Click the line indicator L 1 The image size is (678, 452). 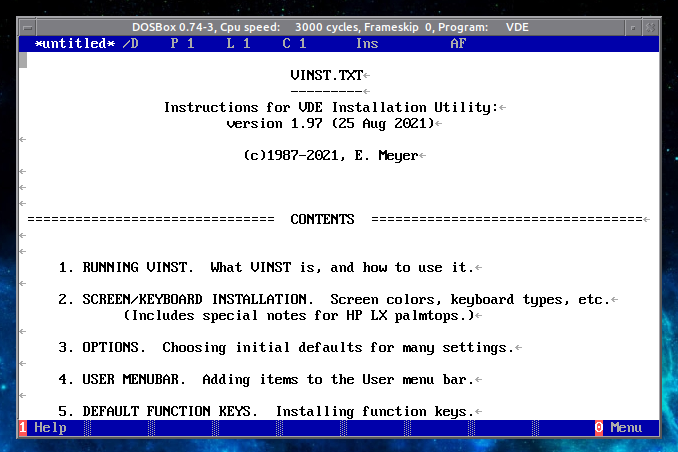pyautogui.click(x=238, y=43)
